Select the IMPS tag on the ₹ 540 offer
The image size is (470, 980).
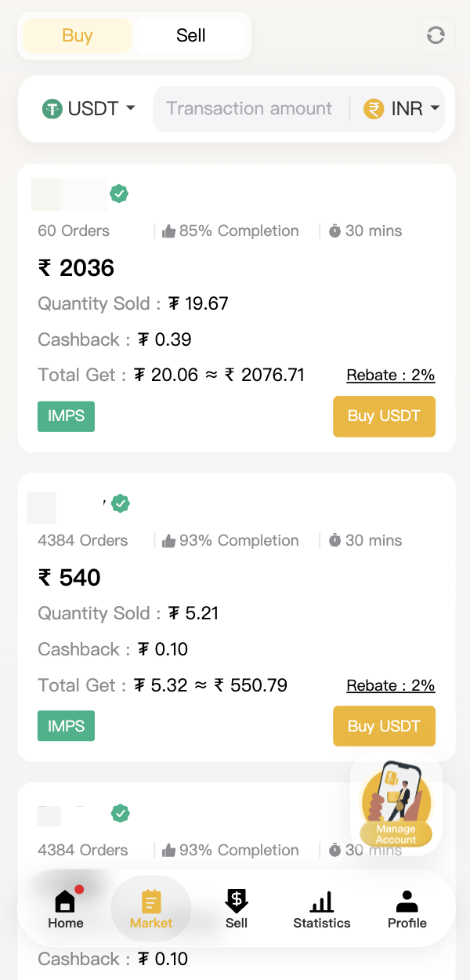[x=66, y=726]
